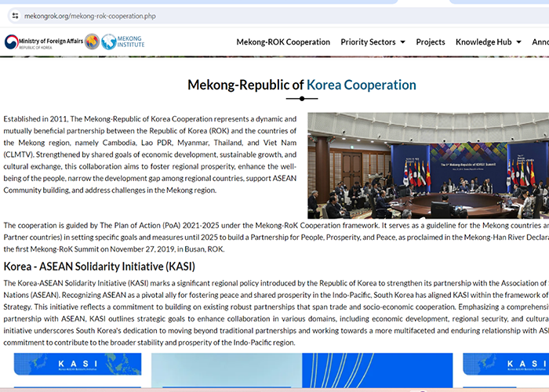This screenshot has height=392, width=549.
Task: Click the mekongrok.org URL address field
Action: [x=90, y=16]
